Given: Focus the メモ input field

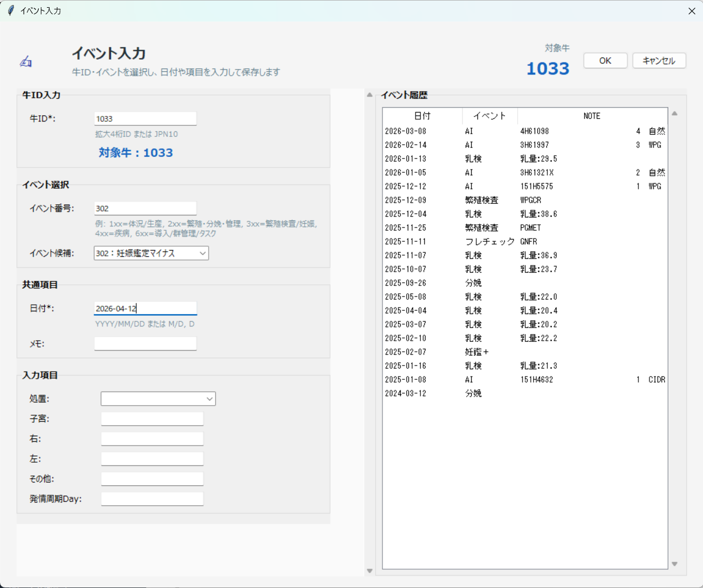Looking at the screenshot, I should (x=145, y=343).
